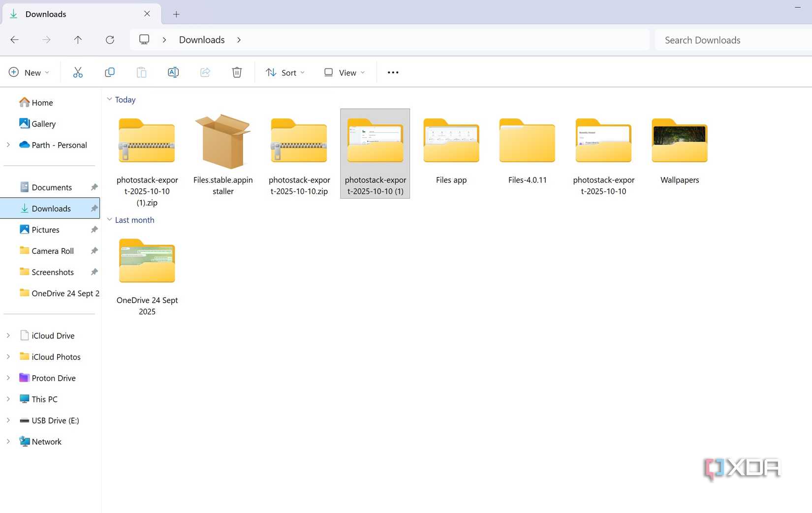Navigate up one directory level
The width and height of the screenshot is (812, 513).
(78, 40)
